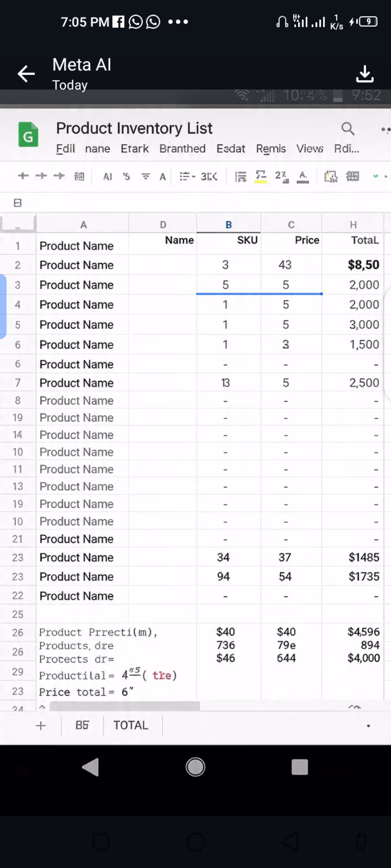Select column D header

click(163, 224)
